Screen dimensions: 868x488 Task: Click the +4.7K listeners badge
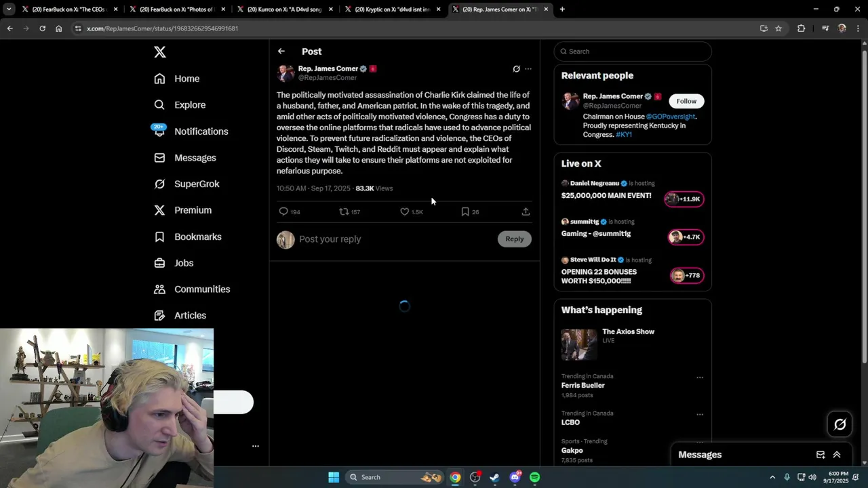[685, 237]
